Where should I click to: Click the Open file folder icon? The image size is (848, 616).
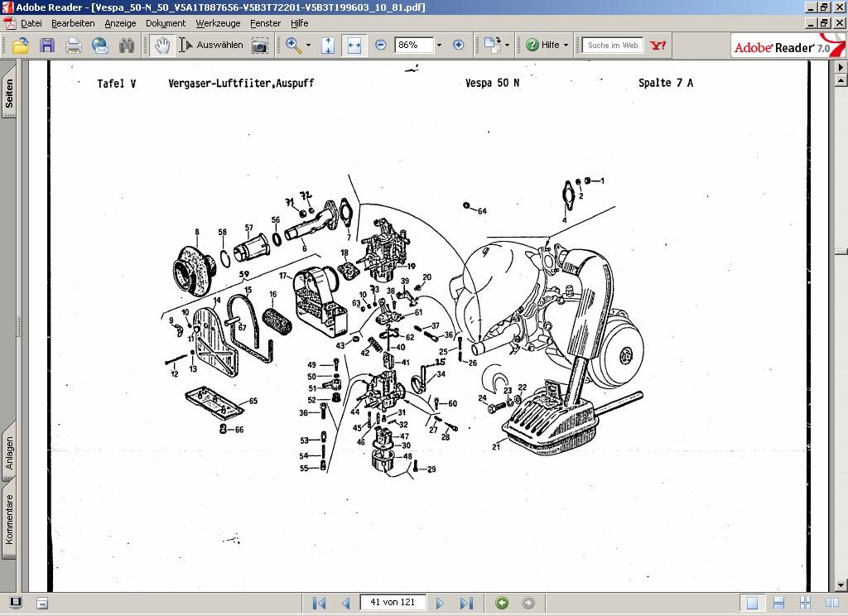point(20,46)
